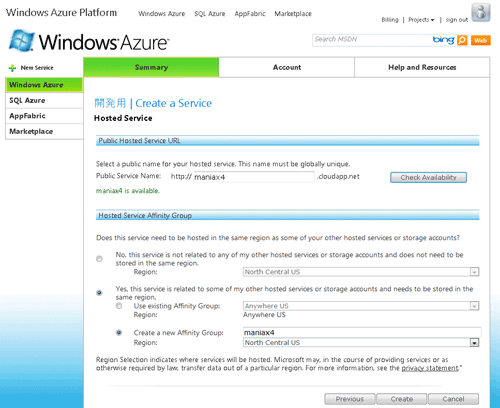Open Windows Azure in top navigation
The image size is (500, 408).
[162, 14]
